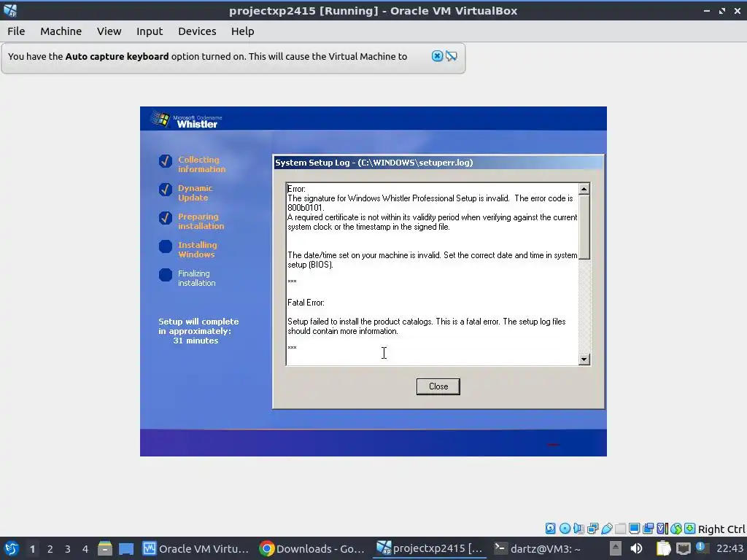Click the removable media eject tray icon
Viewport: 747px width, 560px height.
616,549
